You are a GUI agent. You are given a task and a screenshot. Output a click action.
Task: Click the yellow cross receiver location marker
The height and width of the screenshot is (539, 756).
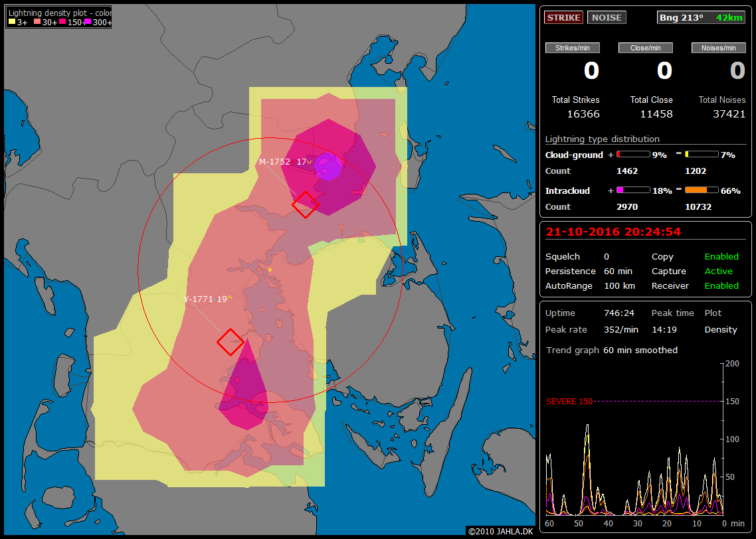[270, 270]
